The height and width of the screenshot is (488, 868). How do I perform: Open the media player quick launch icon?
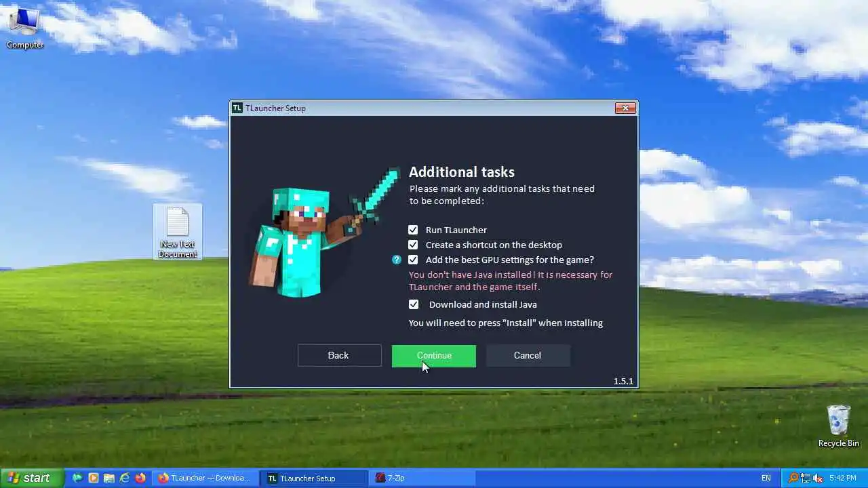coord(94,478)
